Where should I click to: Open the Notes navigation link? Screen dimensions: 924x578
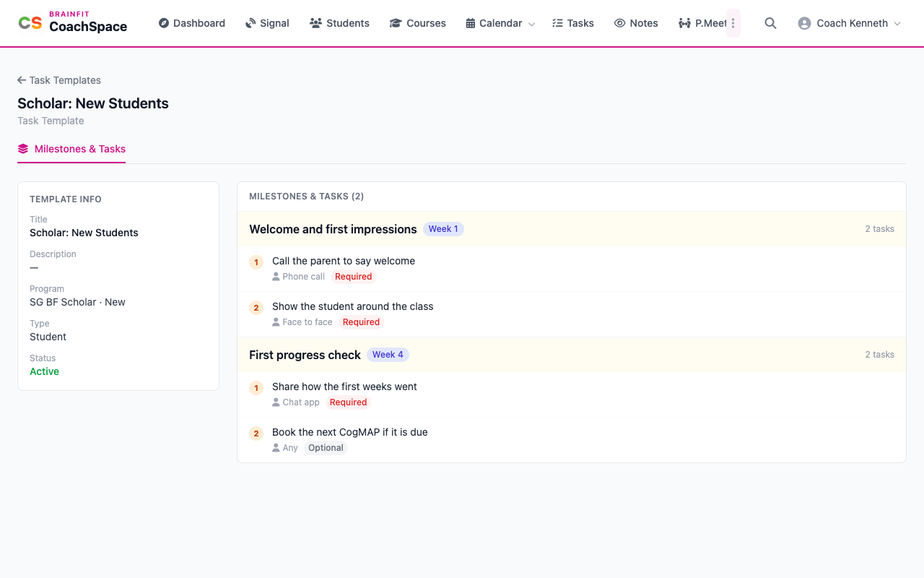[x=636, y=23]
